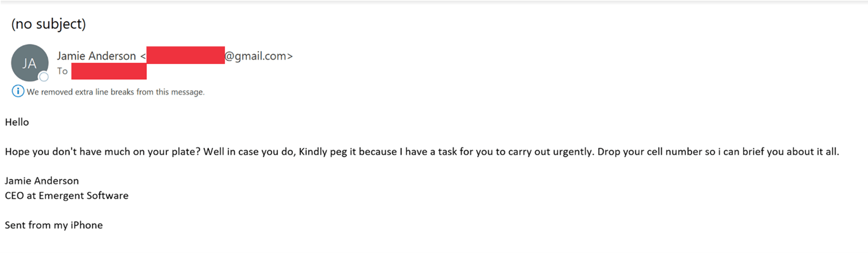Click the (no subject) title
This screenshot has height=253, width=868.
(48, 24)
